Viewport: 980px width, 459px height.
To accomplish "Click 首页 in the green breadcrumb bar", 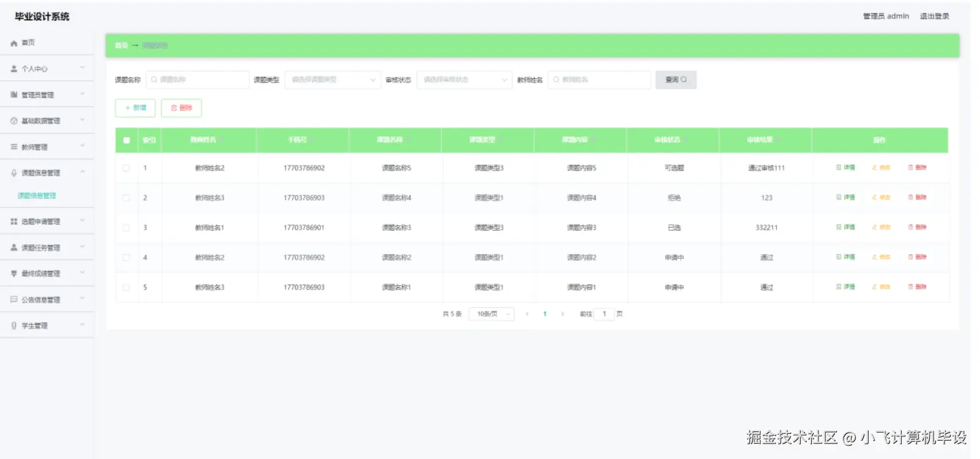I will coord(122,46).
